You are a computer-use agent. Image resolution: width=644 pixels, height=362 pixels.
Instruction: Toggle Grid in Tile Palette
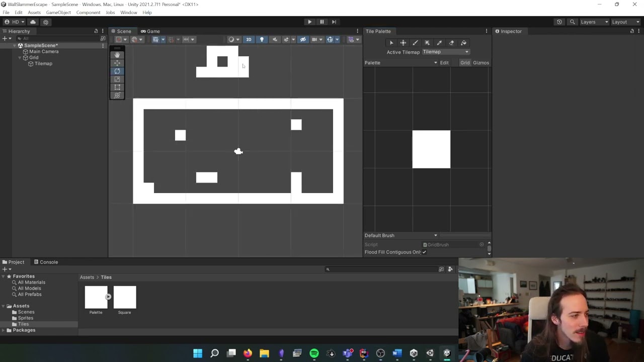[x=465, y=63]
